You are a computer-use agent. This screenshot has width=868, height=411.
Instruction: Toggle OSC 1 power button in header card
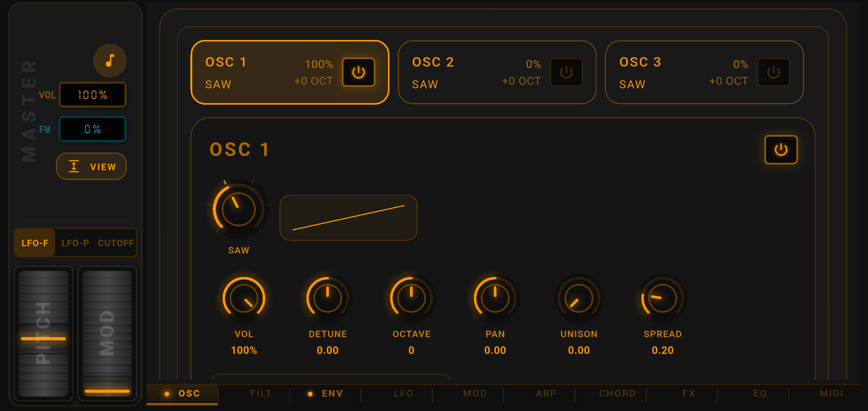pos(358,72)
